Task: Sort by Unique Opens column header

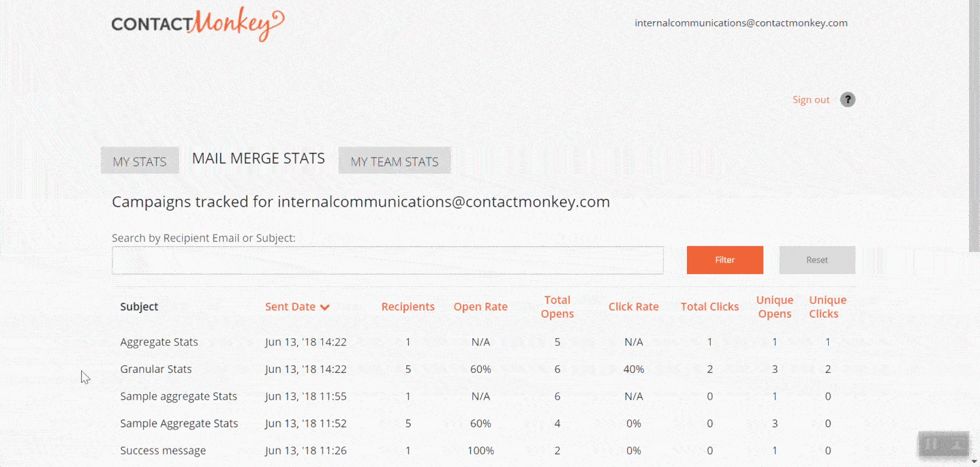Action: [775, 307]
